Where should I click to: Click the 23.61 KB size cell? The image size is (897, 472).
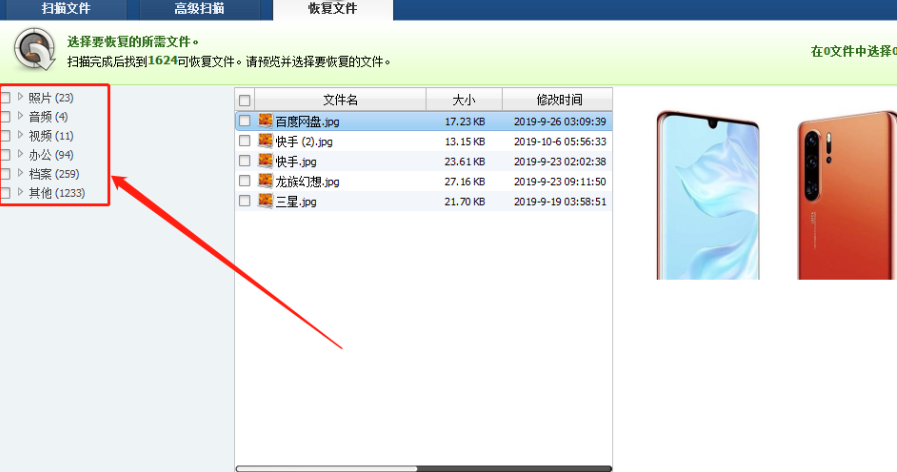point(465,161)
